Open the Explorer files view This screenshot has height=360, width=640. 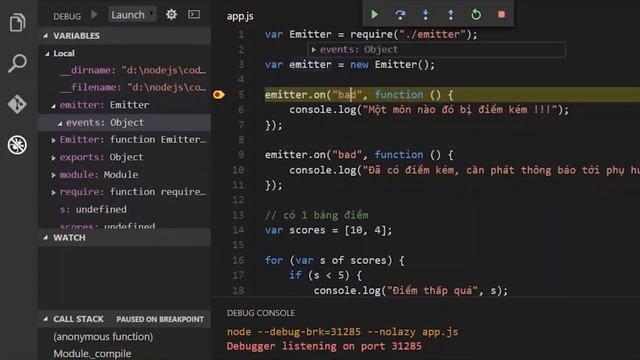coord(17,22)
